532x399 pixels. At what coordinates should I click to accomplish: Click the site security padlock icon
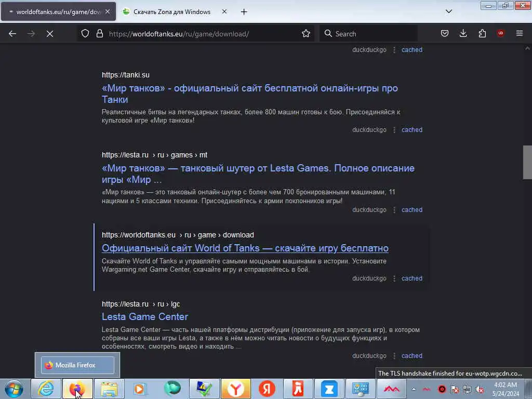(x=99, y=33)
